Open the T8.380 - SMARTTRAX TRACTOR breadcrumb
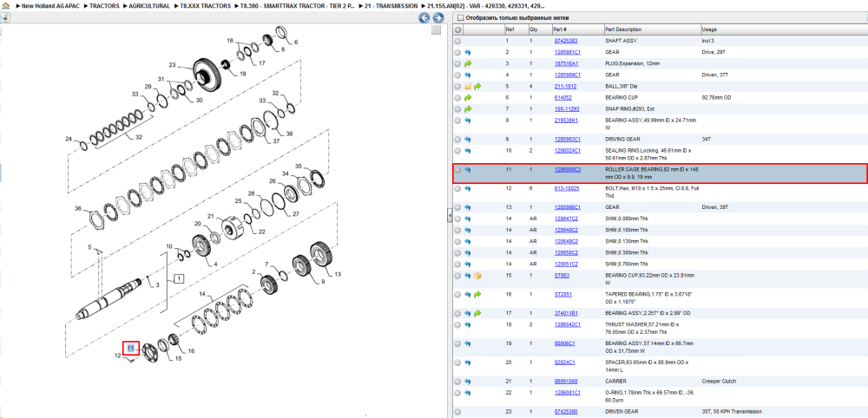Viewport: 868px width, 418px height. click(296, 5)
